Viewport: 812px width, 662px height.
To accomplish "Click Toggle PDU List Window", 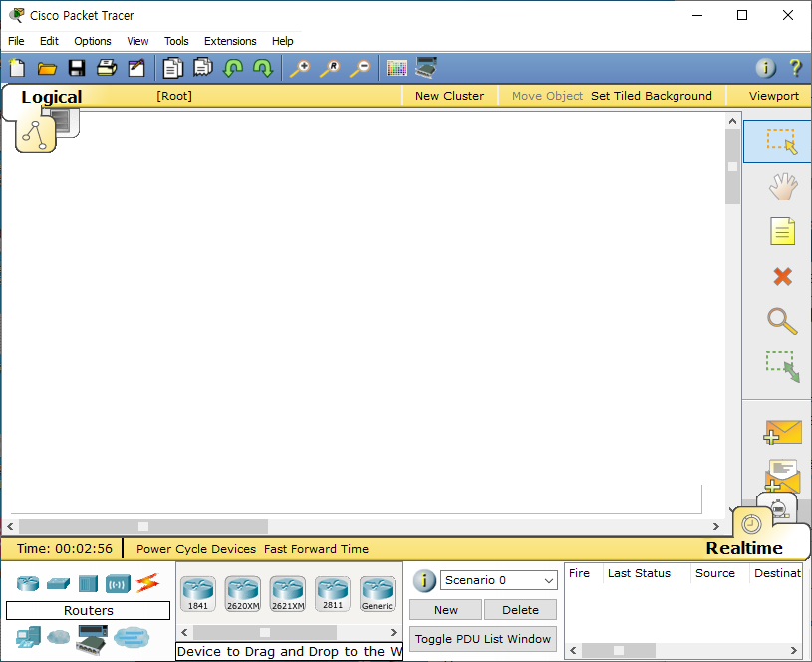I will pyautogui.click(x=483, y=639).
